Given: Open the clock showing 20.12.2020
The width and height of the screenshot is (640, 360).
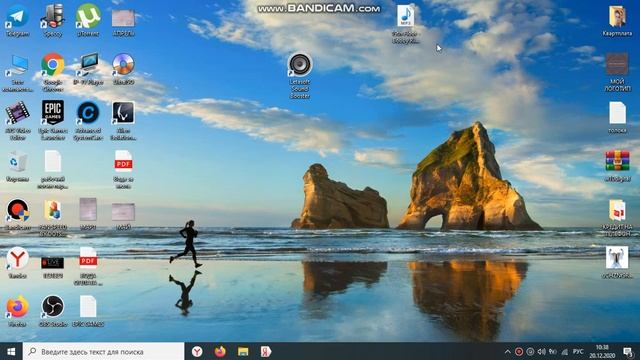Looking at the screenshot, I should pyautogui.click(x=602, y=351).
